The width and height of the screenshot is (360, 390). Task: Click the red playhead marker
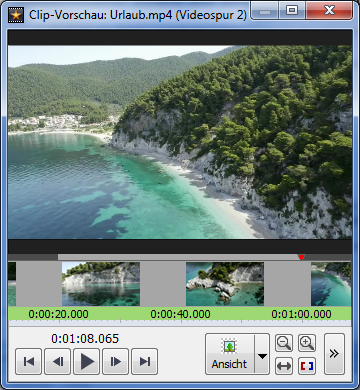pos(301,258)
